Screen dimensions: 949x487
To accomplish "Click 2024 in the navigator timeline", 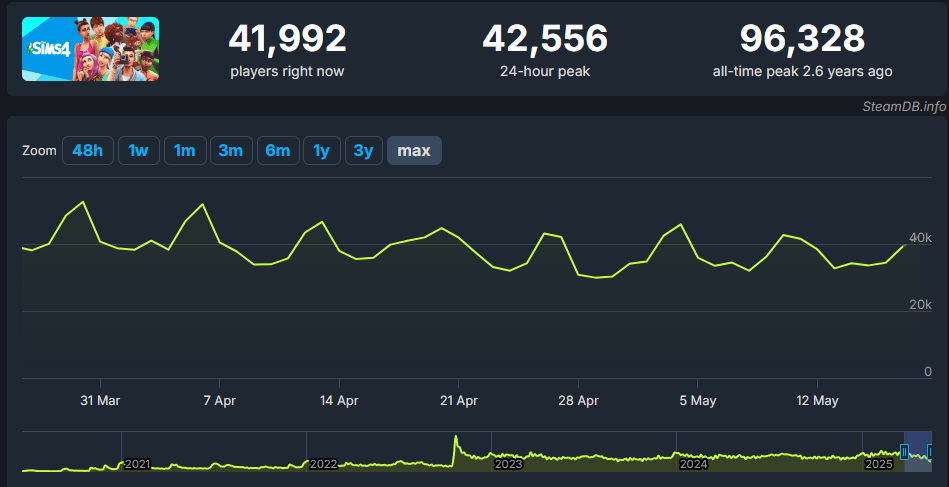I will tap(693, 464).
